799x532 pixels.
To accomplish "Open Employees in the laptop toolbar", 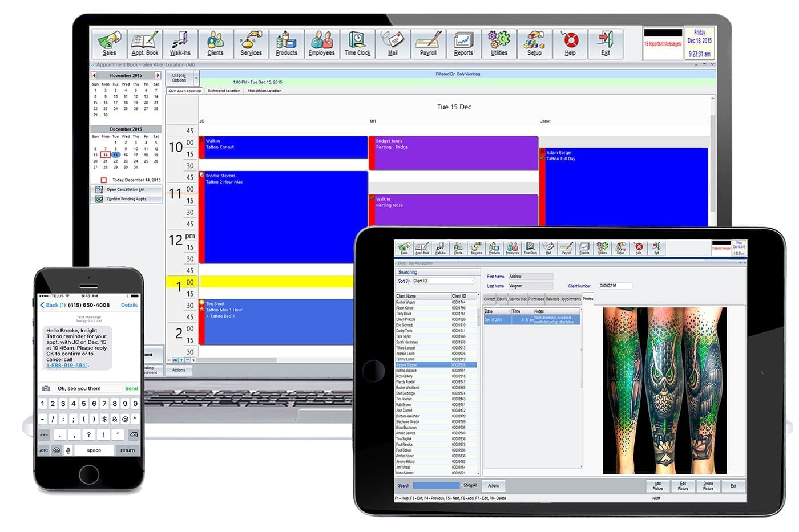I will [322, 44].
